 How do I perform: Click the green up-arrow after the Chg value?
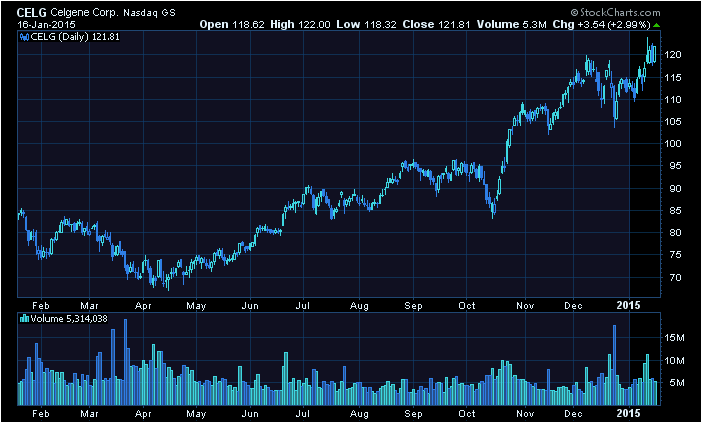click(x=656, y=25)
